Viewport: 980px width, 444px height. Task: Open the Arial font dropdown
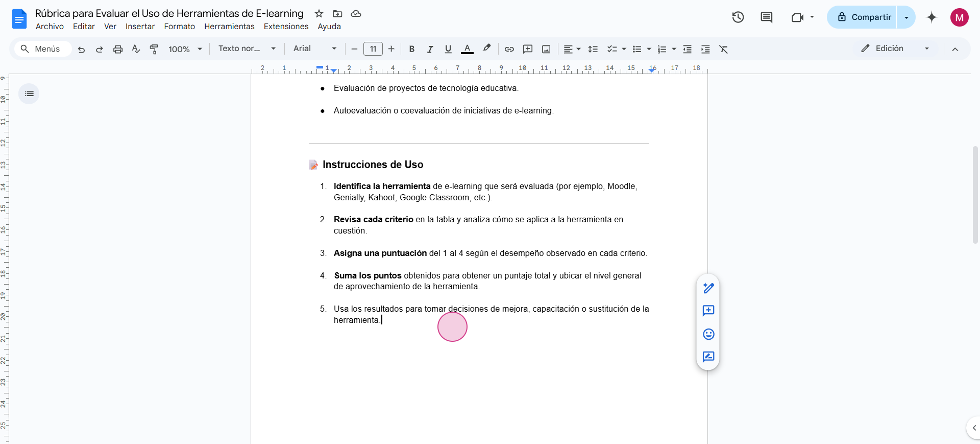(315, 49)
